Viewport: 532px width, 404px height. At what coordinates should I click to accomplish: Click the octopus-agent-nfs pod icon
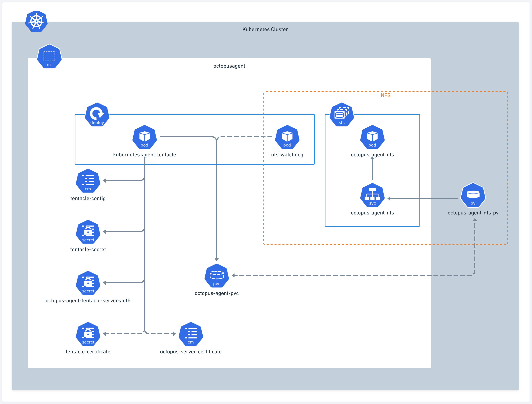pyautogui.click(x=372, y=137)
